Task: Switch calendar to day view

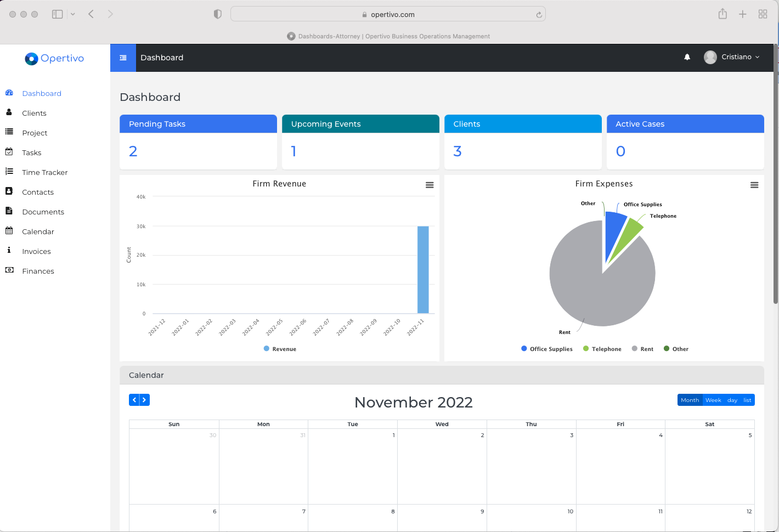Action: (732, 400)
